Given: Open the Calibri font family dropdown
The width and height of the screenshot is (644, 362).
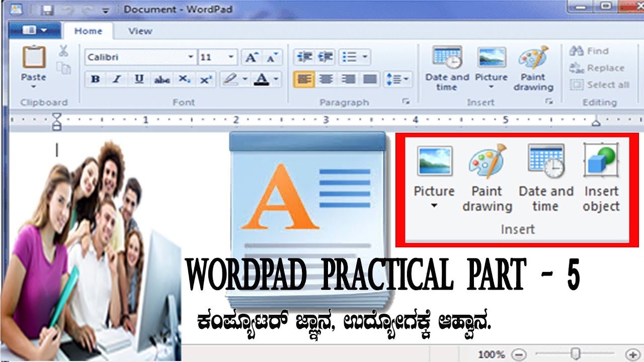Looking at the screenshot, I should [x=191, y=57].
